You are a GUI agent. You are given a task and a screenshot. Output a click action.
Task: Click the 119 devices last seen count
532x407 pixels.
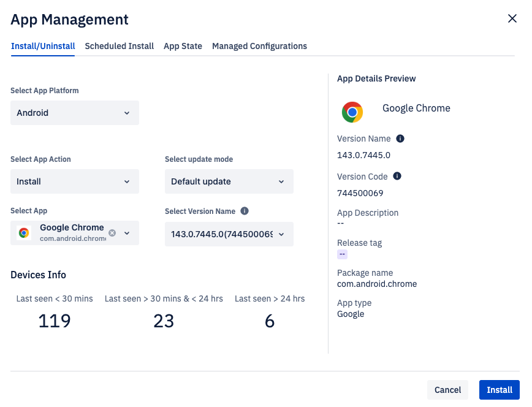pos(55,321)
